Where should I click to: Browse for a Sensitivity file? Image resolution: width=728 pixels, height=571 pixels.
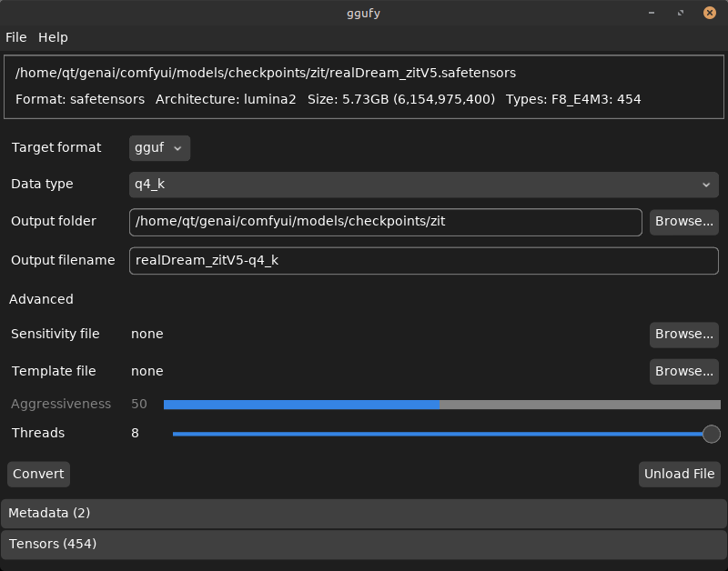coord(684,335)
